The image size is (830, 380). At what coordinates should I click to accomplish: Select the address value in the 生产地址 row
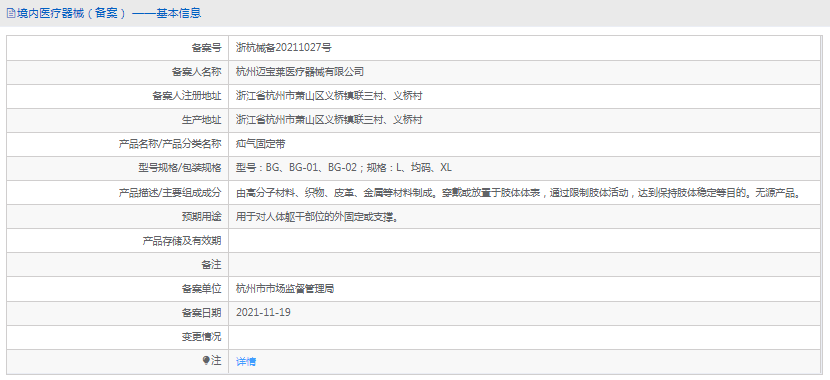pos(329,120)
